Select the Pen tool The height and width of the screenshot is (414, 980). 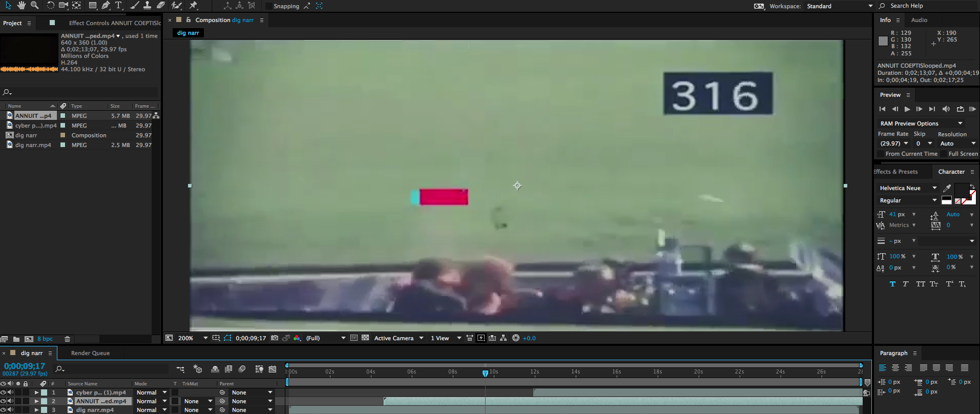[x=106, y=5]
